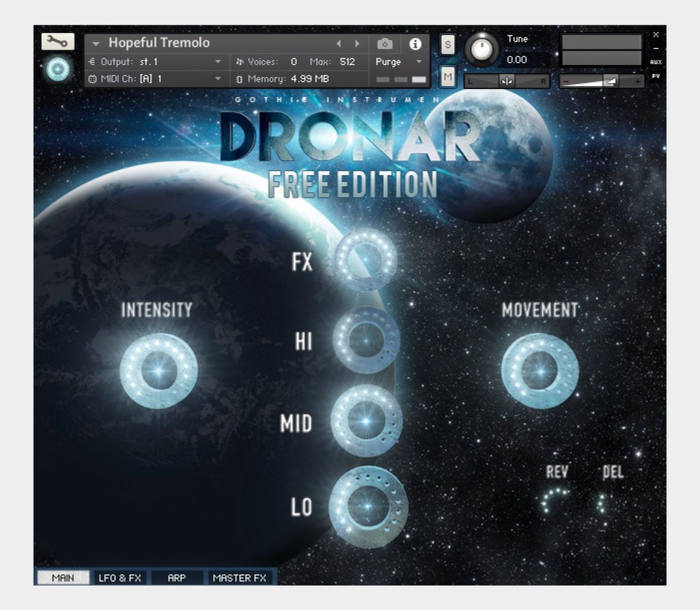Click the PV icon below AUX
The image size is (700, 610).
pos(656,75)
